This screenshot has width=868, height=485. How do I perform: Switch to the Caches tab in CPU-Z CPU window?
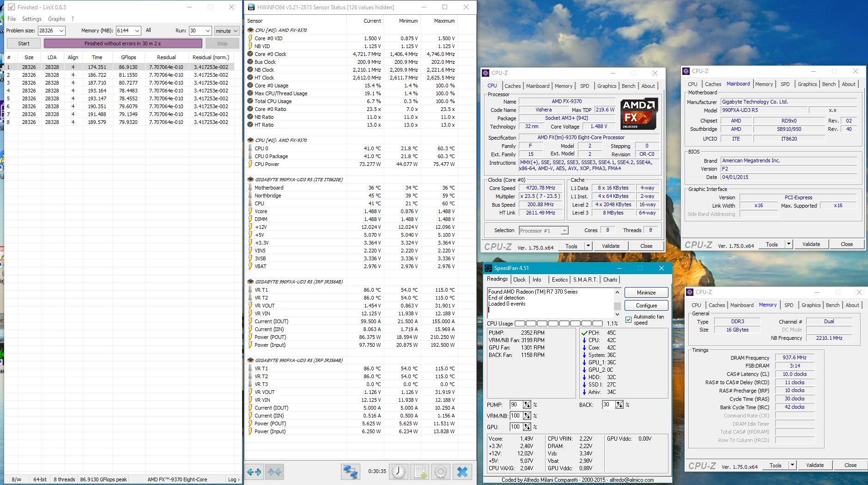point(512,86)
